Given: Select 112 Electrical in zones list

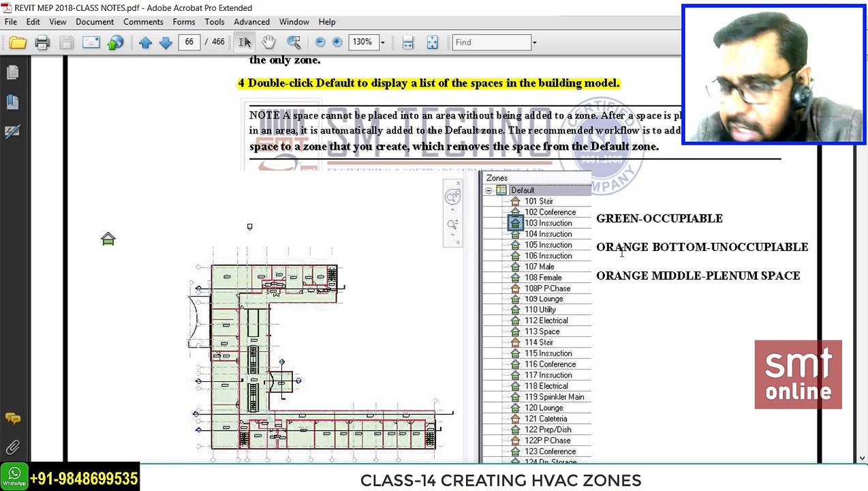Looking at the screenshot, I should click(x=546, y=321).
